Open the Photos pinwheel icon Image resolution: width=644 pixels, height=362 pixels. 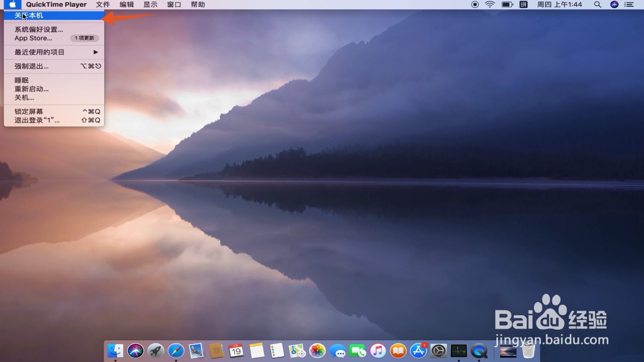pos(317,351)
